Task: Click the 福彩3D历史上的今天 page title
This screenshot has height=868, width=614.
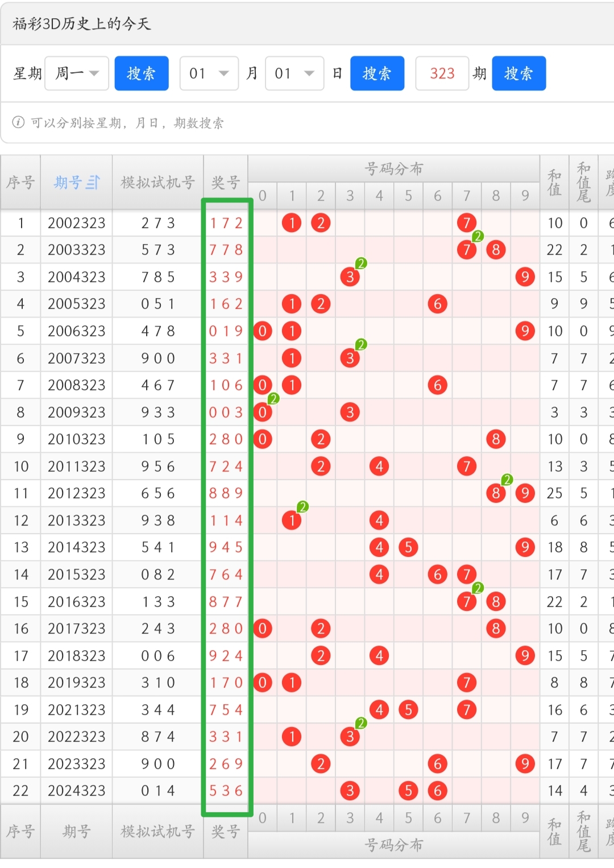Action: [82, 23]
